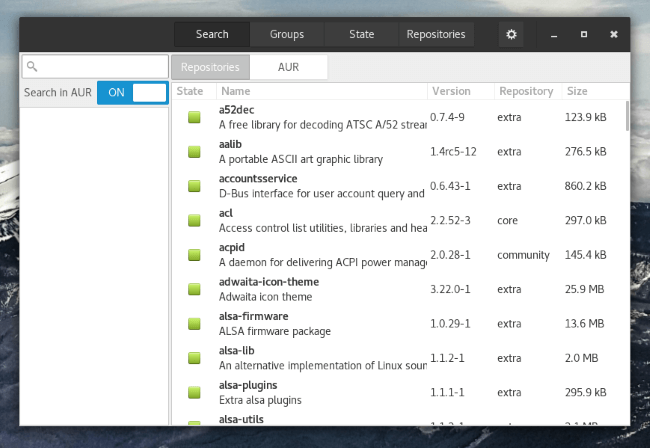Click the 123.9 kB size cell

click(585, 117)
